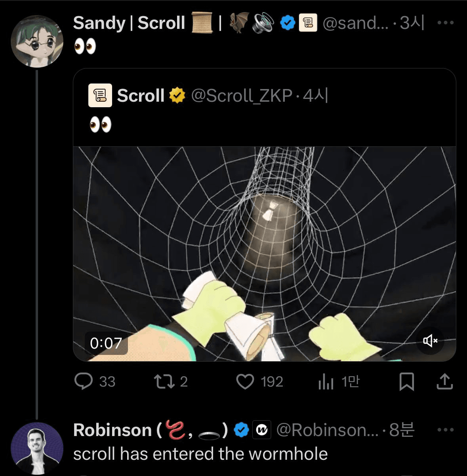Click Sandy | Scroll display name
Image resolution: width=467 pixels, height=476 pixels.
click(x=129, y=23)
